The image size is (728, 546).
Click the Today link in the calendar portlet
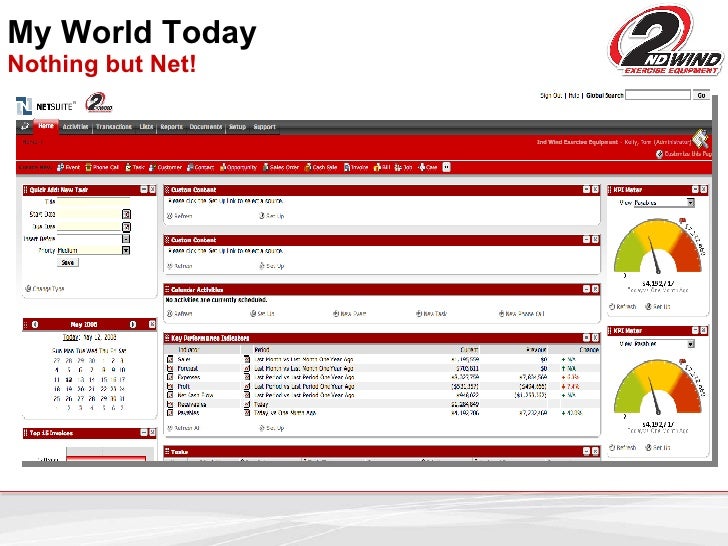coord(71,337)
